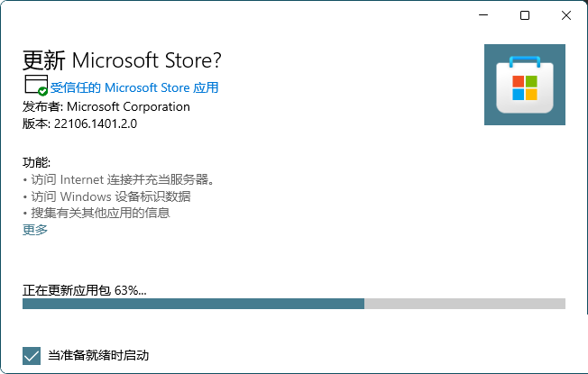Expand 更多 to show more capabilities
This screenshot has width=588, height=374.
point(35,230)
